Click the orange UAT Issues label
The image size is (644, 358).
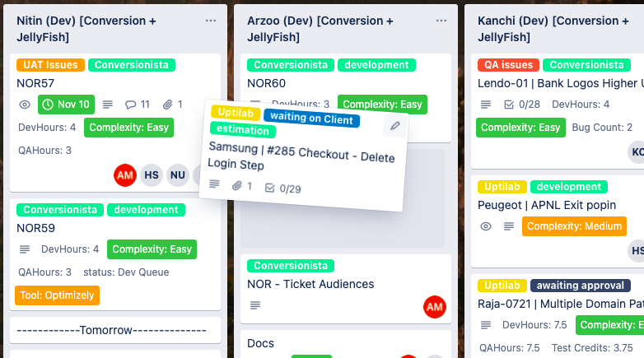click(x=50, y=65)
